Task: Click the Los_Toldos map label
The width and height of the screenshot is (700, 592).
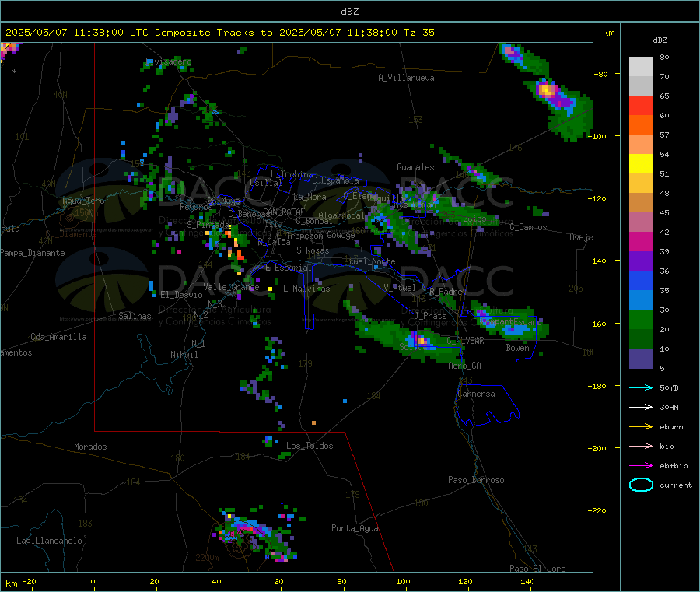Action: click(x=310, y=446)
